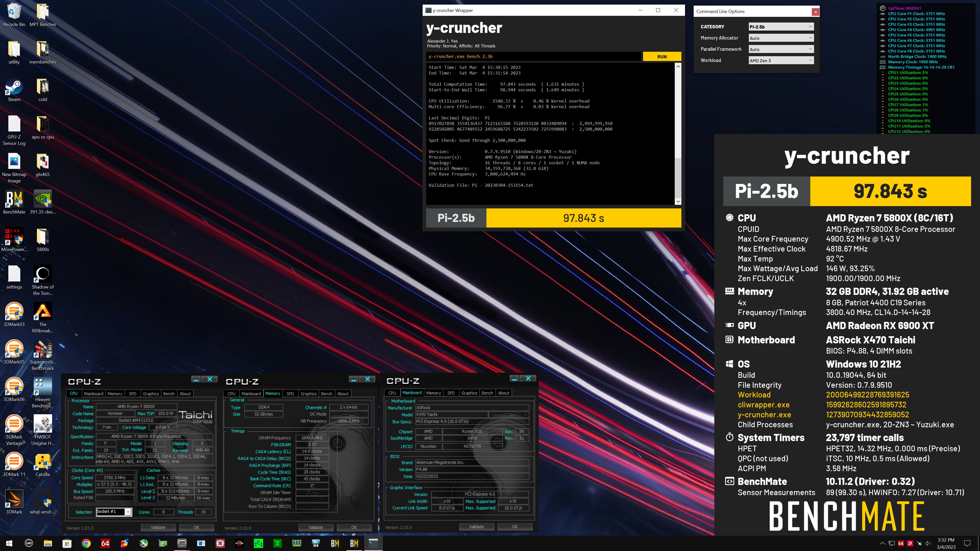The height and width of the screenshot is (551, 980).
Task: Open the GPU-Z Sensor Log file
Action: [x=14, y=130]
